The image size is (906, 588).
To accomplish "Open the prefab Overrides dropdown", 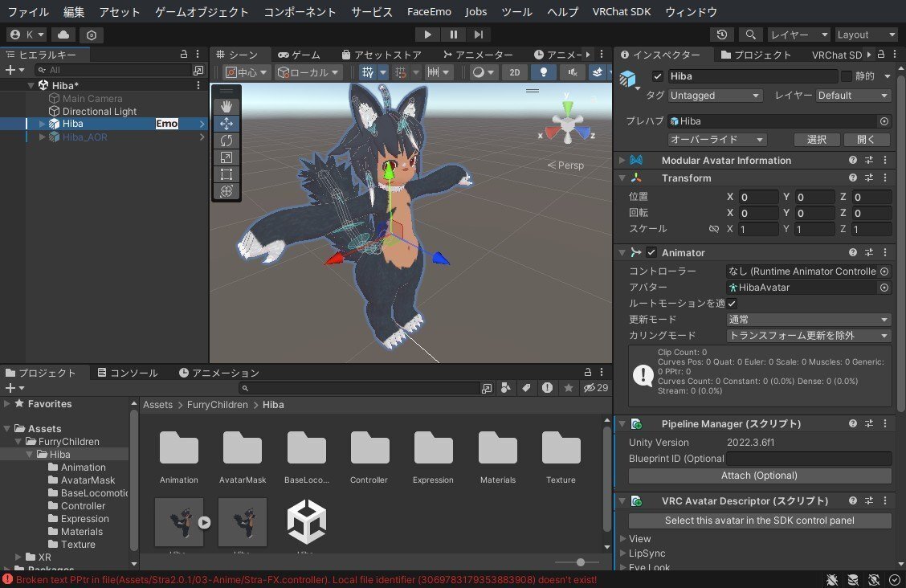I will pyautogui.click(x=717, y=139).
